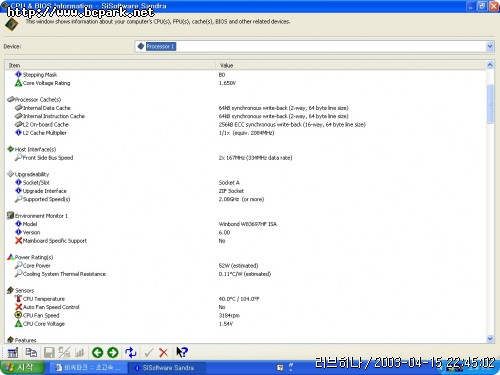Click the copy icon in bottom toolbar
Viewport: 500px width, 375px height.
point(31,352)
